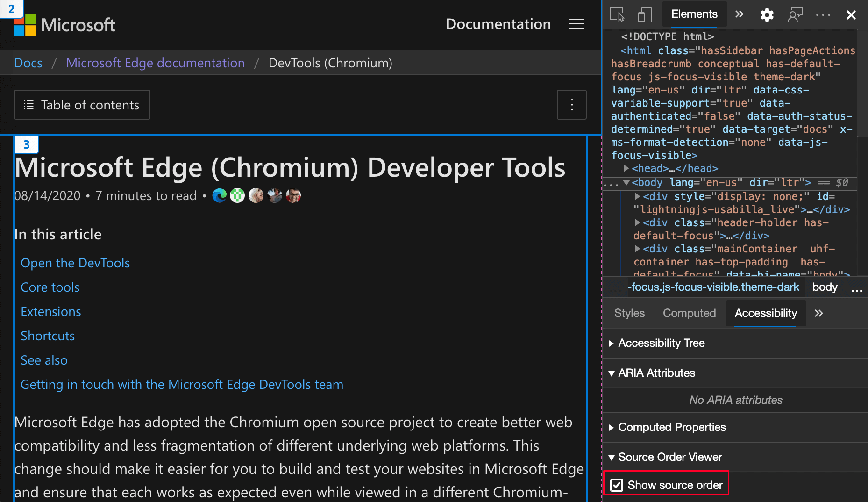Select the DOCTYPE html line
The image size is (868, 502).
tap(667, 36)
